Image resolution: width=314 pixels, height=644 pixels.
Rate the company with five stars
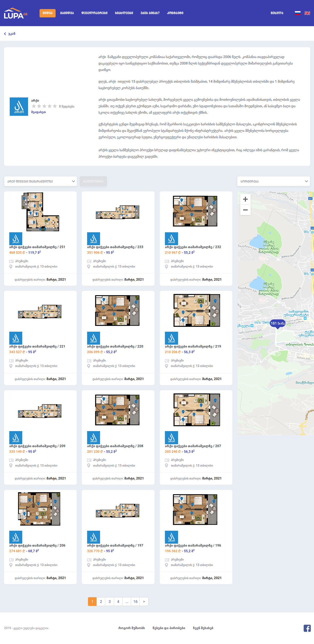(x=55, y=106)
